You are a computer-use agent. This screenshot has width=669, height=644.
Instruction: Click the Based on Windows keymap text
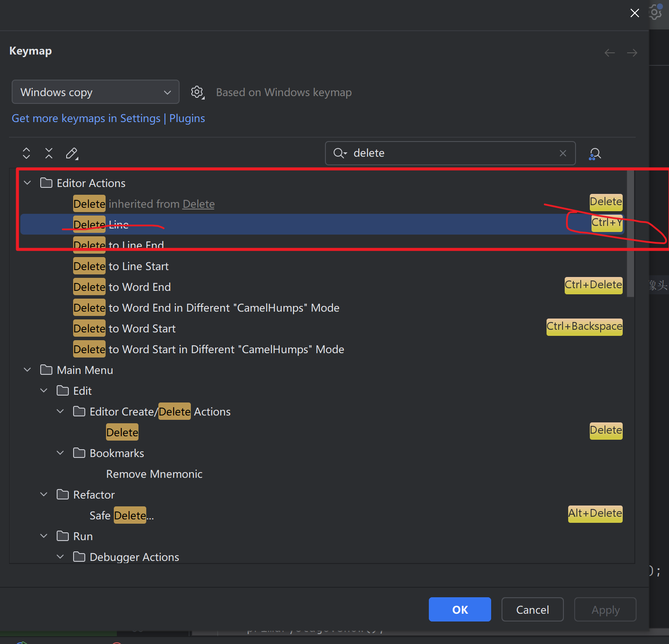[x=284, y=92]
